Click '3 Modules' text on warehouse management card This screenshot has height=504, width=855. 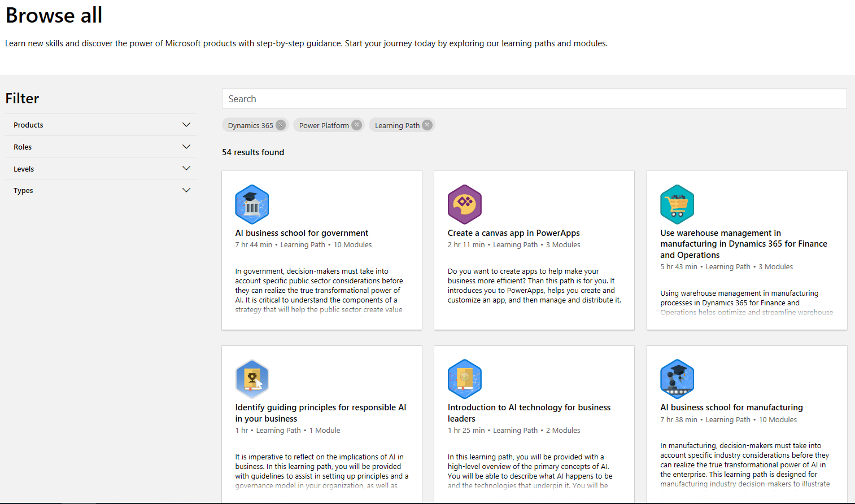[x=775, y=267]
